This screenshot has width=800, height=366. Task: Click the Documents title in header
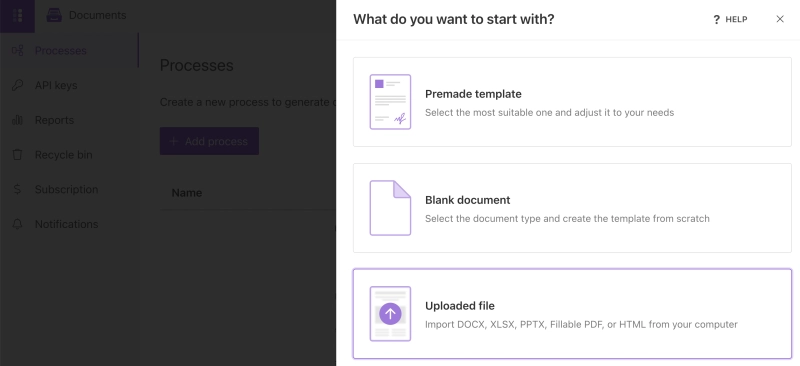[x=97, y=15]
